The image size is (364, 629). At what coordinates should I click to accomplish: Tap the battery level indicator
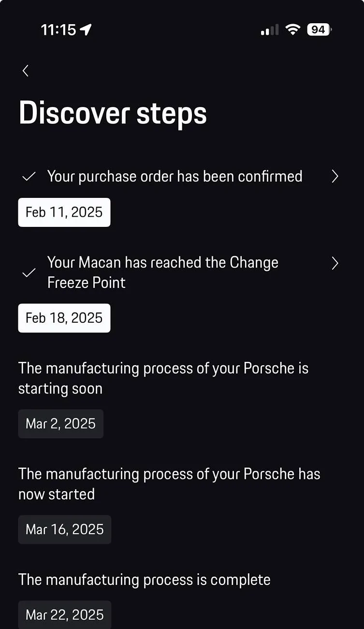(319, 30)
